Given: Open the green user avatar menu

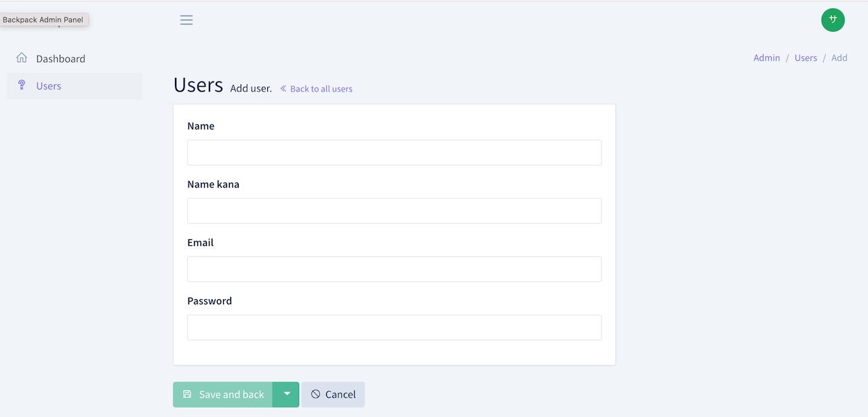Looking at the screenshot, I should [x=833, y=20].
